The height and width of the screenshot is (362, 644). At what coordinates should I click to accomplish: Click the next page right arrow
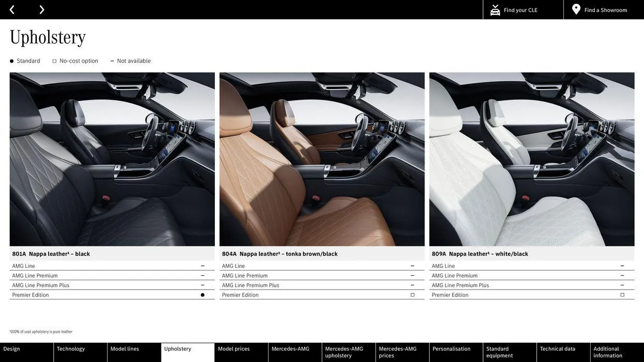pos(42,10)
